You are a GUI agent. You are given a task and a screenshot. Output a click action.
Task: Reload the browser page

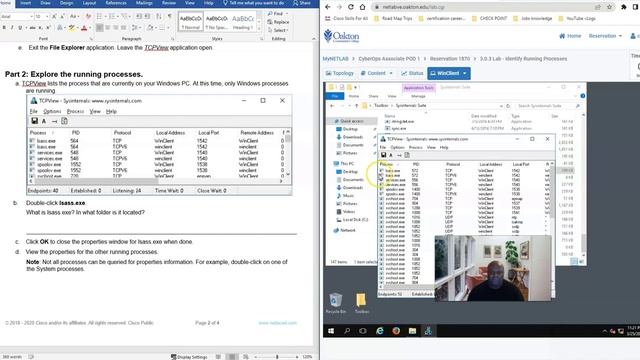pyautogui.click(x=351, y=7)
